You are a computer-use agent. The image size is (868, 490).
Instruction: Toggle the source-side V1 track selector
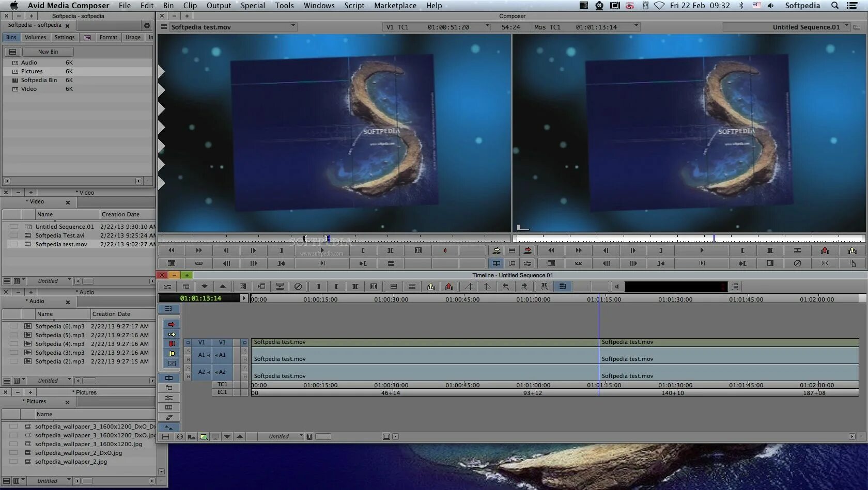(x=202, y=342)
